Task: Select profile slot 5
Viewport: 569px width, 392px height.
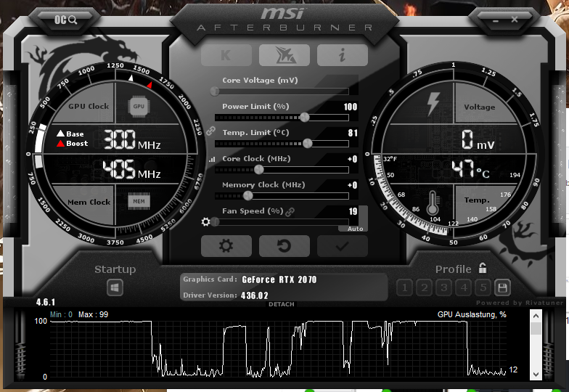Action: click(483, 287)
